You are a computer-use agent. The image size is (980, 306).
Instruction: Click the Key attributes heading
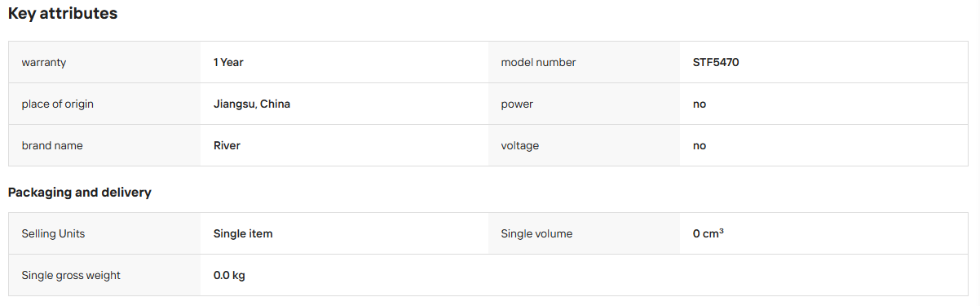tap(63, 14)
